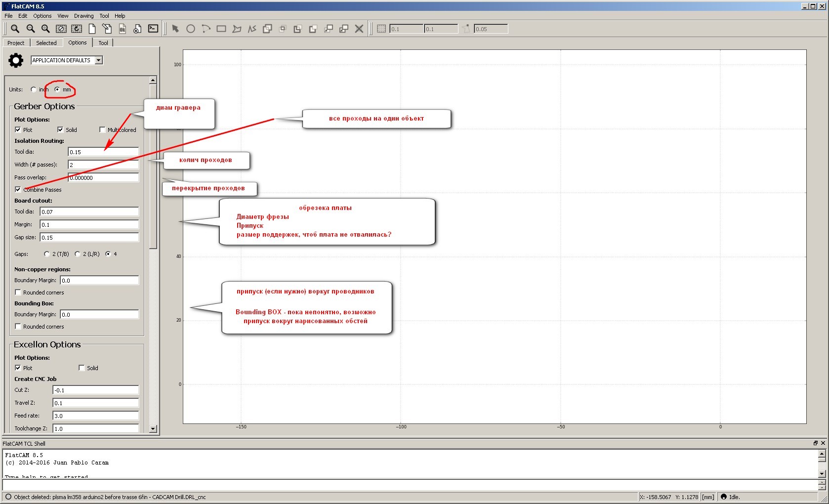Open the APPLICATION DEFAULTS dropdown
Viewport: 829px width, 504px height.
[x=67, y=60]
